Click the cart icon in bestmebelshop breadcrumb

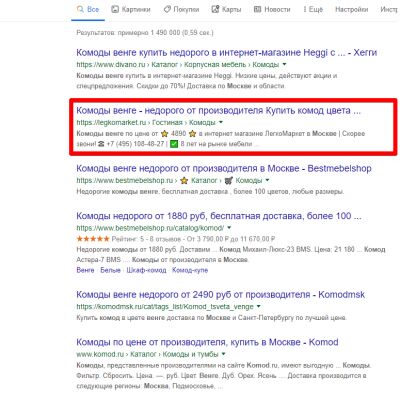point(228,180)
